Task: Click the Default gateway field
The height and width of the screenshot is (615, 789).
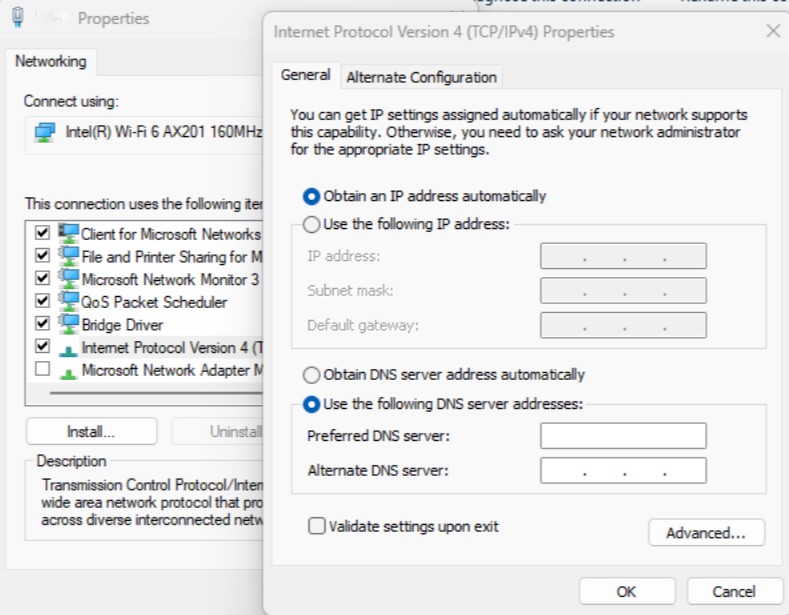Action: point(623,326)
